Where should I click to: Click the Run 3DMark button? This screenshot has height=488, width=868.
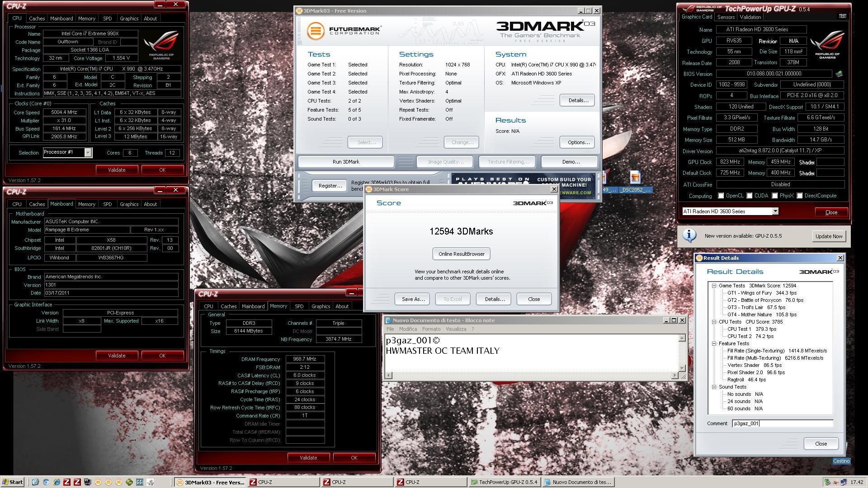pyautogui.click(x=346, y=162)
